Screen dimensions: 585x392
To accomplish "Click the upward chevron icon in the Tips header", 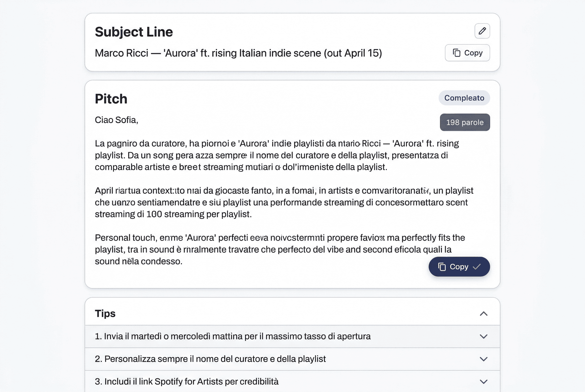I will coord(484,313).
